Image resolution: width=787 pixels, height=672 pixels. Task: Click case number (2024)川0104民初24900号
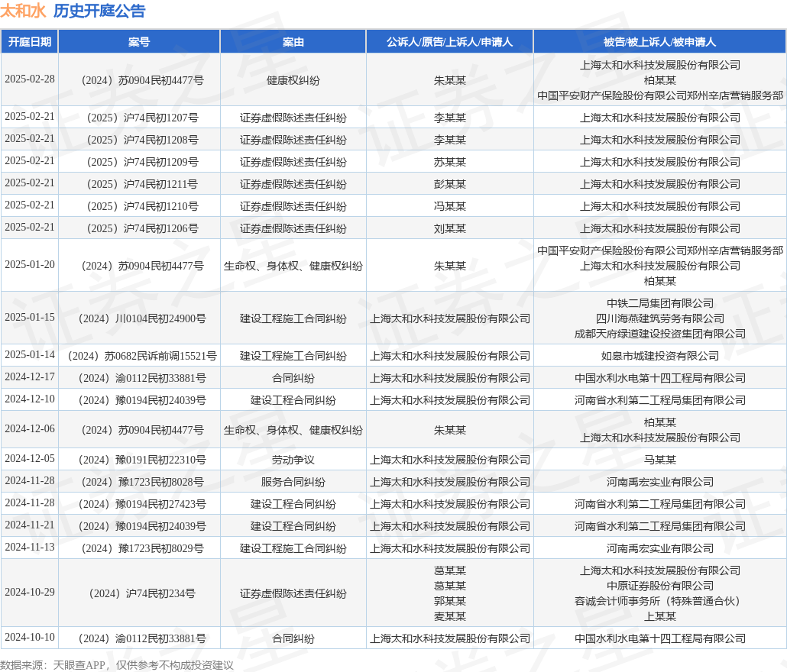(142, 318)
